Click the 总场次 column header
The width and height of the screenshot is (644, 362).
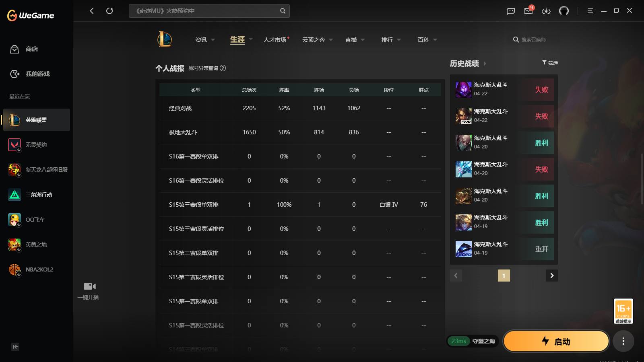pyautogui.click(x=249, y=90)
